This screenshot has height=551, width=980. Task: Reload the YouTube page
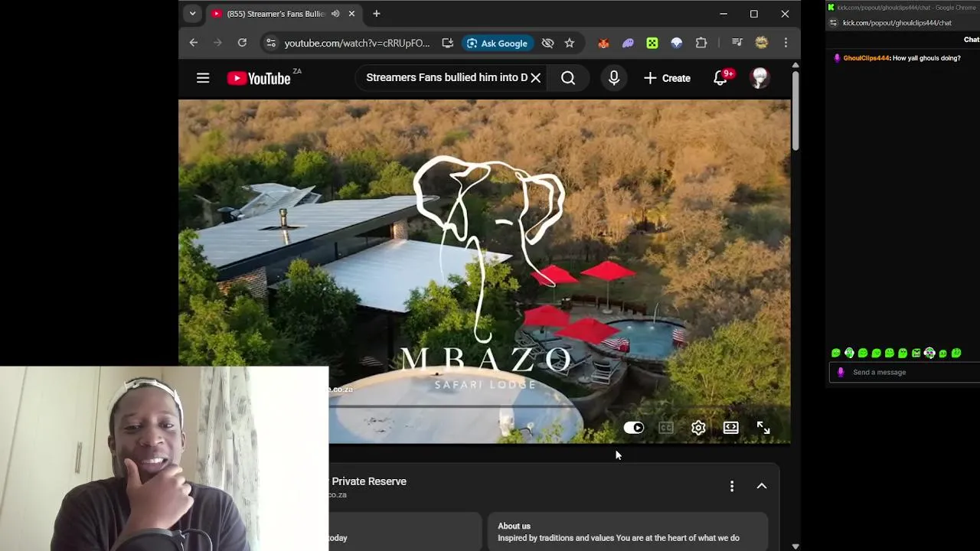click(x=242, y=43)
